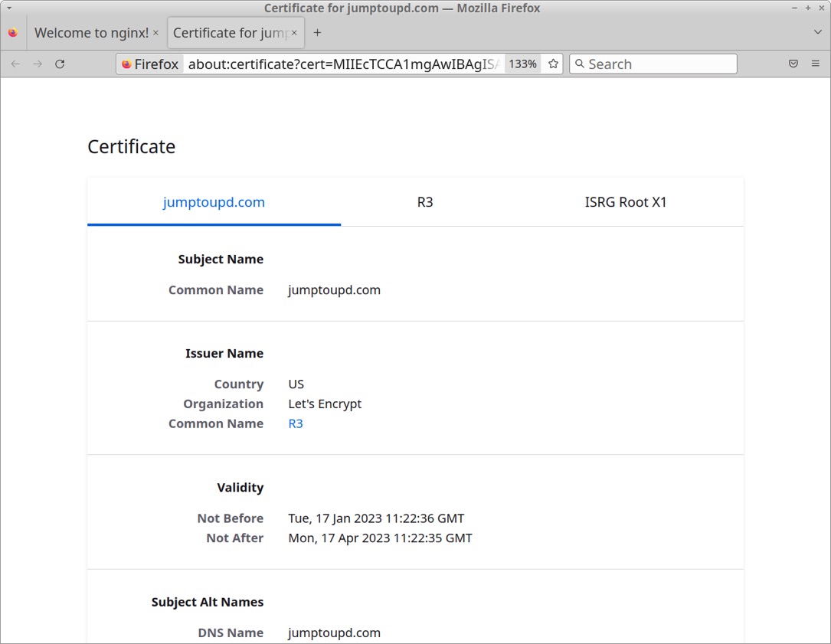Go forward with the forward arrow
The width and height of the screenshot is (831, 644).
tap(38, 64)
